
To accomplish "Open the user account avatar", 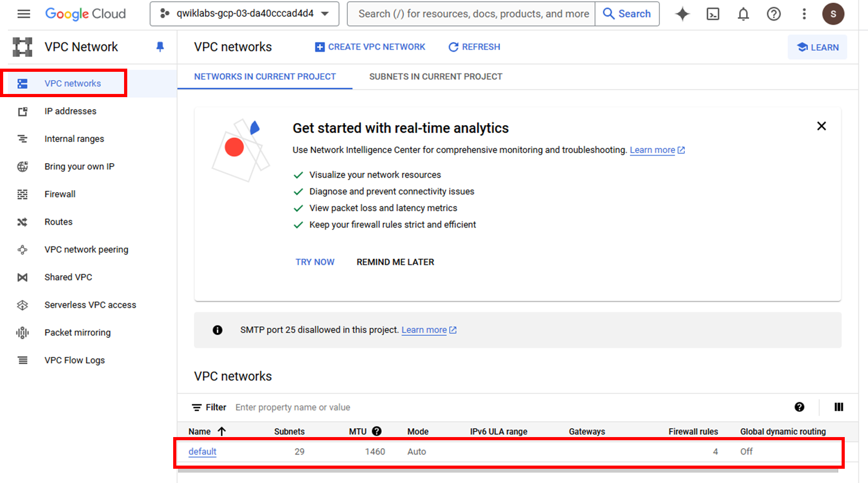I will 833,14.
